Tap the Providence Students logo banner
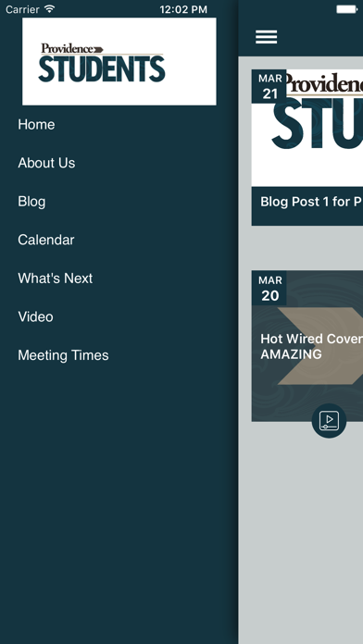Image resolution: width=363 pixels, height=644 pixels. click(119, 62)
